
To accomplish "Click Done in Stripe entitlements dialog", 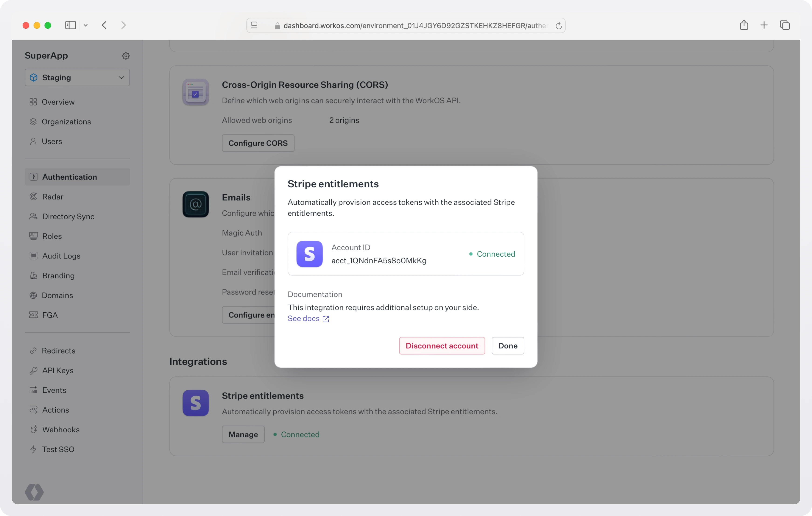I will [x=508, y=346].
